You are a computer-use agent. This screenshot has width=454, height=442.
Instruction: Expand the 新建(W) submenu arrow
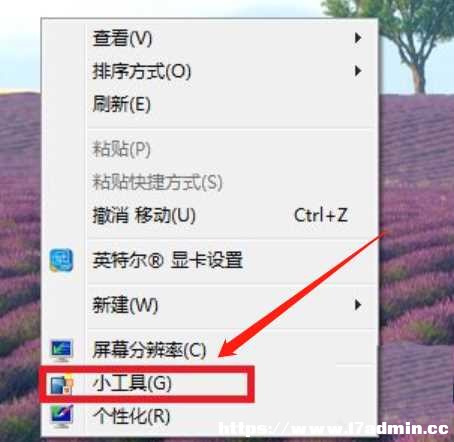click(358, 305)
